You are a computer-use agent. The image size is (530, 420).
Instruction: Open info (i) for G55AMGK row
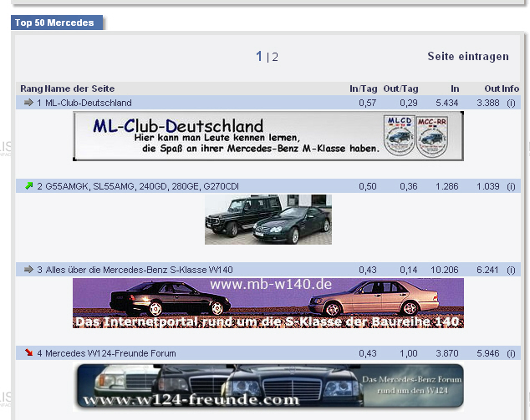tap(511, 186)
